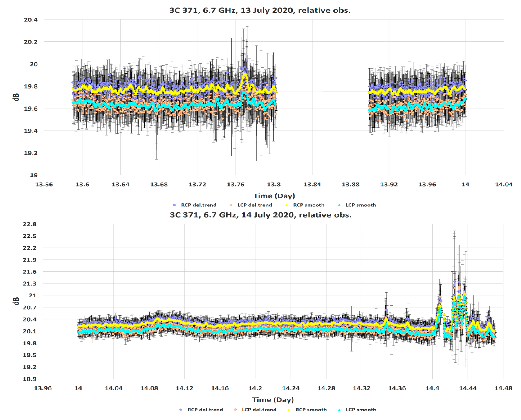Image resolution: width=521 pixels, height=420 pixels.
Task: Click the 13.76 tick label on the time axis
Action: 236,185
